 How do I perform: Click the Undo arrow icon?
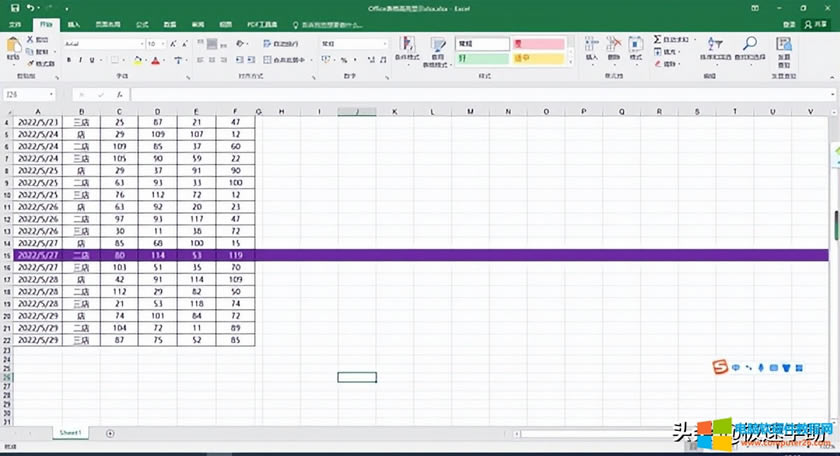(x=30, y=7)
